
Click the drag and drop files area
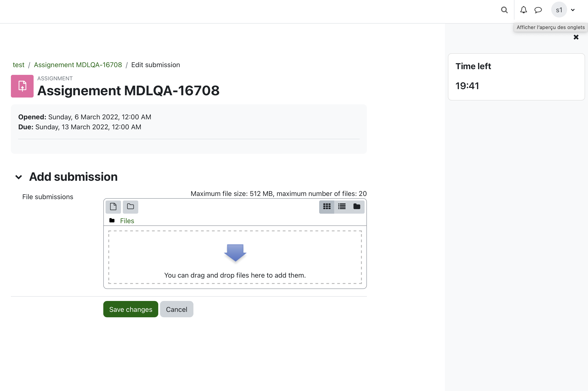[235, 257]
